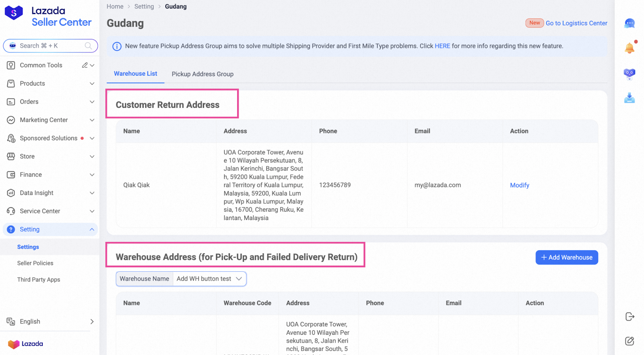
Task: Click the Lazada Seller Center logo
Action: 48,17
